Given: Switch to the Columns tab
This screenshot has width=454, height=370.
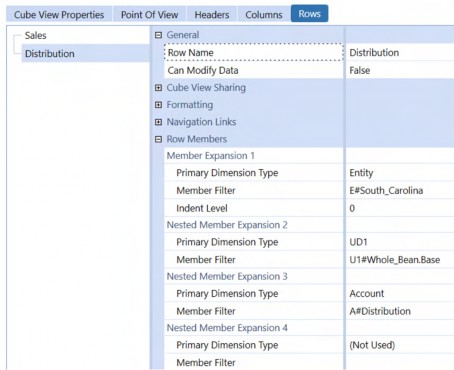Looking at the screenshot, I should click(264, 15).
